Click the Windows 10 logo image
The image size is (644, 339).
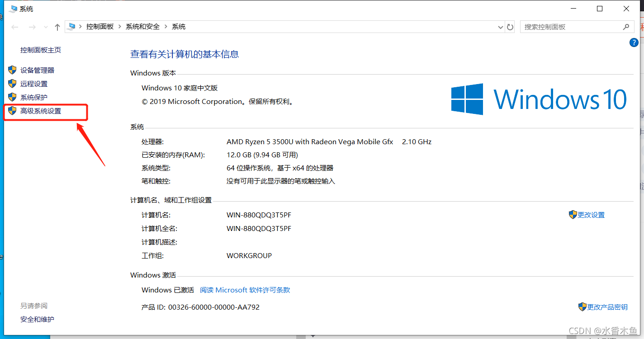[539, 99]
